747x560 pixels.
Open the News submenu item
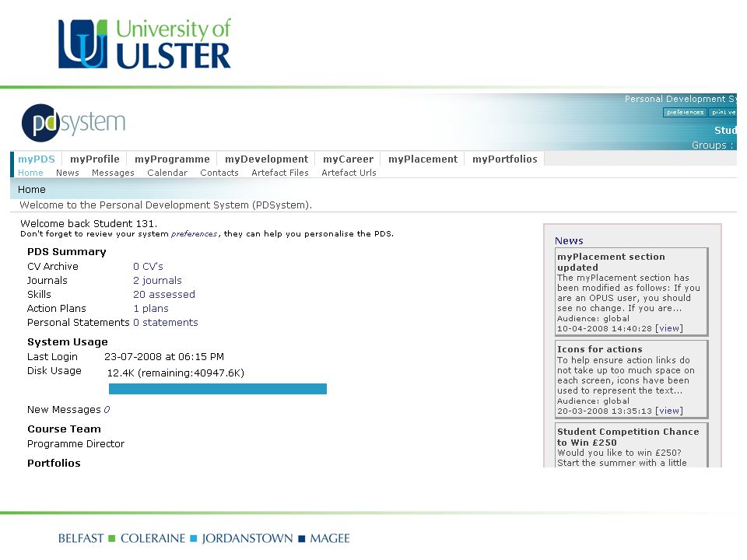click(x=68, y=173)
